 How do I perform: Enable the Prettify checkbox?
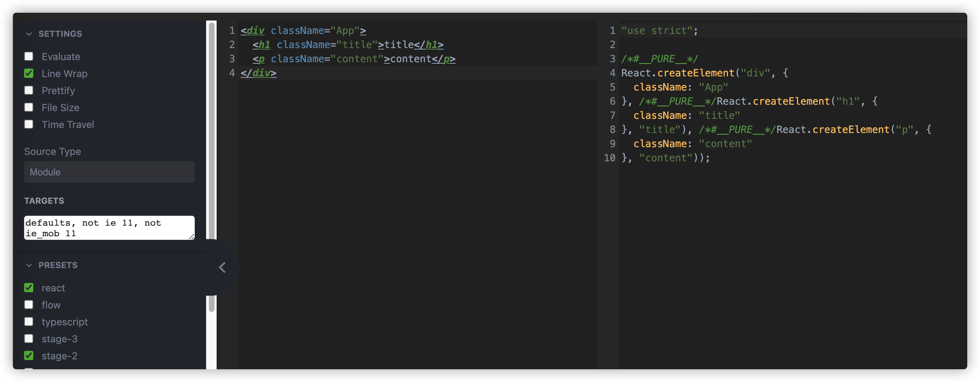click(x=29, y=91)
